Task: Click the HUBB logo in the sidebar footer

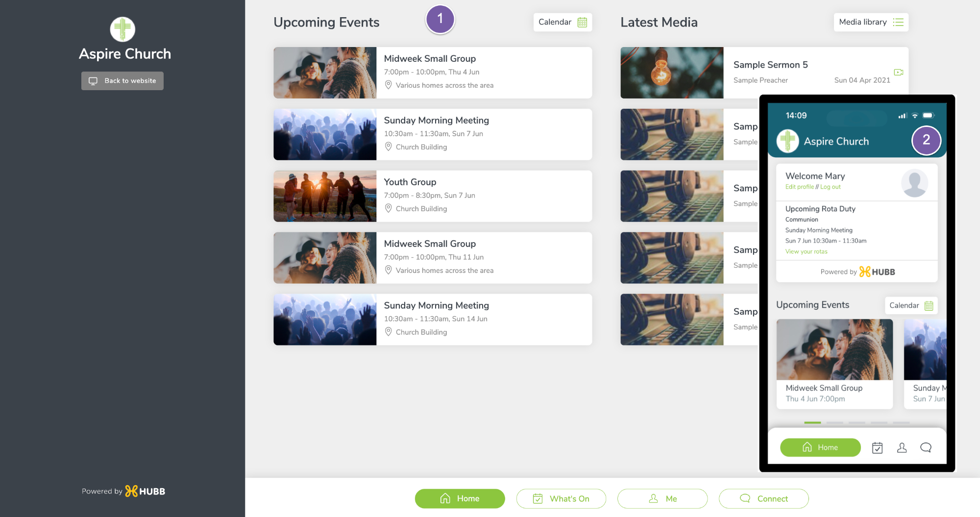Action: click(x=145, y=491)
